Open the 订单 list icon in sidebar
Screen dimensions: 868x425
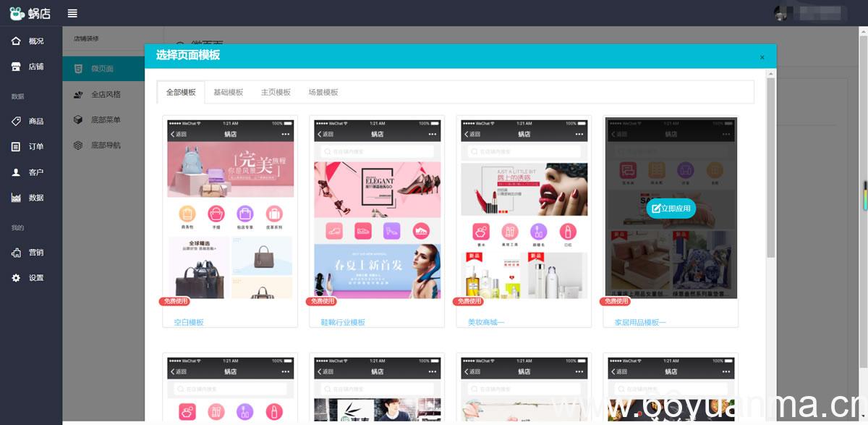pos(16,146)
